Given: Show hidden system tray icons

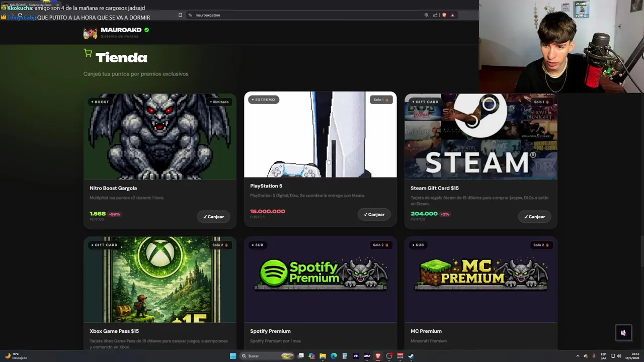Looking at the screenshot, I should coord(578,356).
